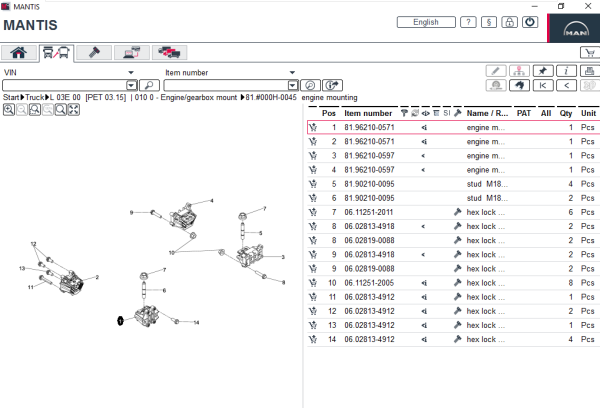The height and width of the screenshot is (408, 600).
Task: Change language with English button
Action: click(426, 22)
